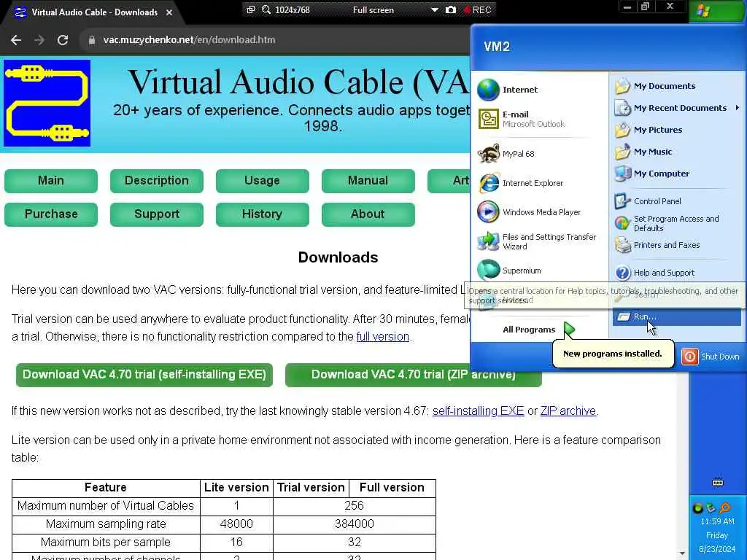Launch MyPal 68 raccoon icon
This screenshot has height=560, width=747.
click(488, 154)
